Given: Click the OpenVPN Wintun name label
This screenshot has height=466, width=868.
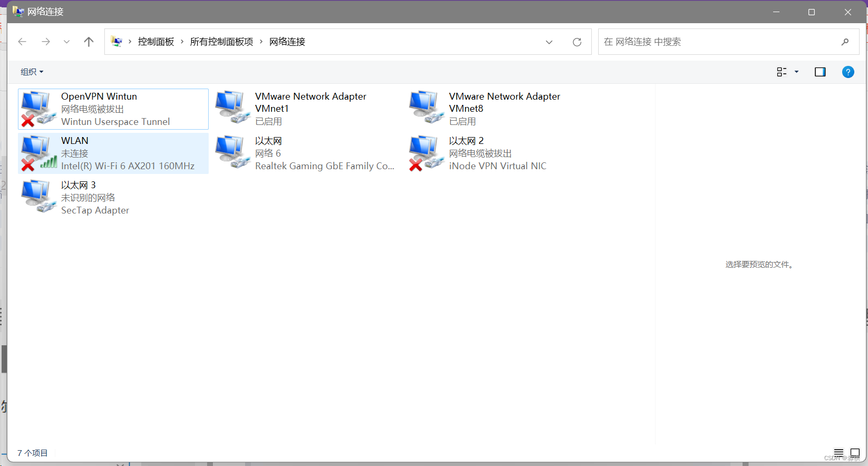Looking at the screenshot, I should tap(99, 96).
